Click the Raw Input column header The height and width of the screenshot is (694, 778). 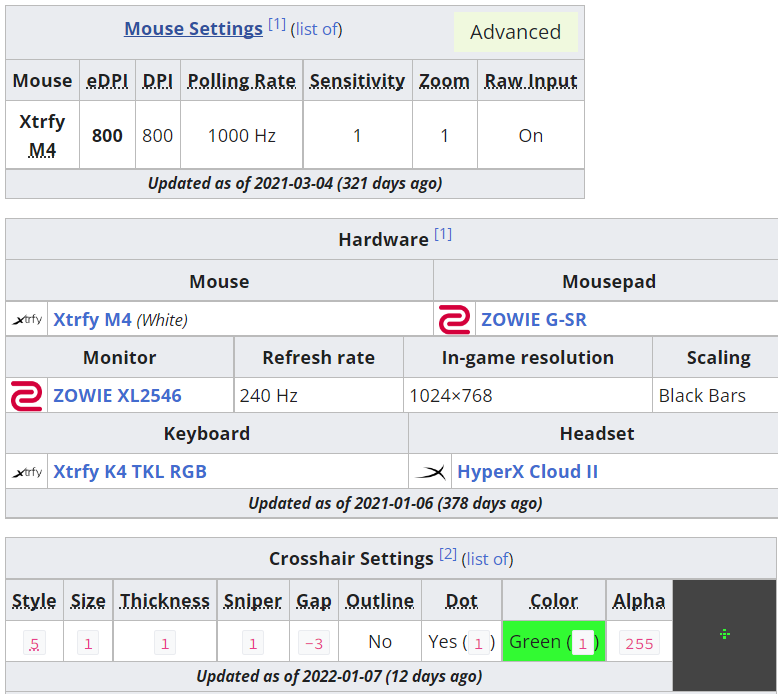(x=530, y=80)
